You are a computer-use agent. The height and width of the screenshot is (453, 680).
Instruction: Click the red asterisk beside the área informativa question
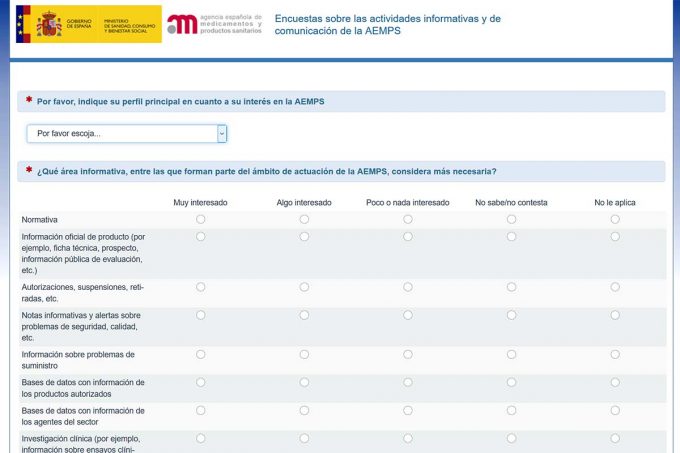(29, 170)
